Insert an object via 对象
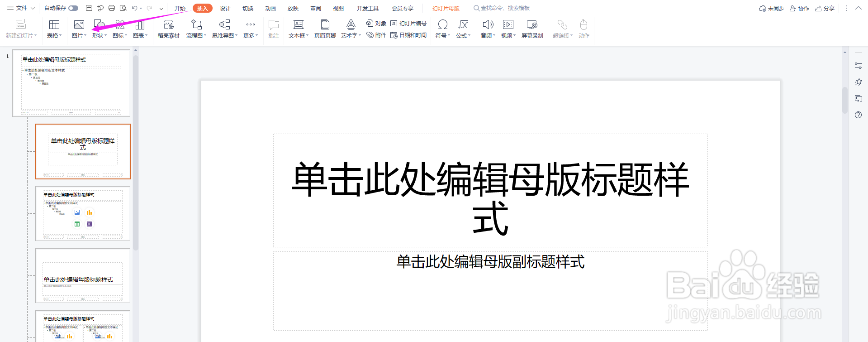Screen dimensions: 868x342 point(376,23)
